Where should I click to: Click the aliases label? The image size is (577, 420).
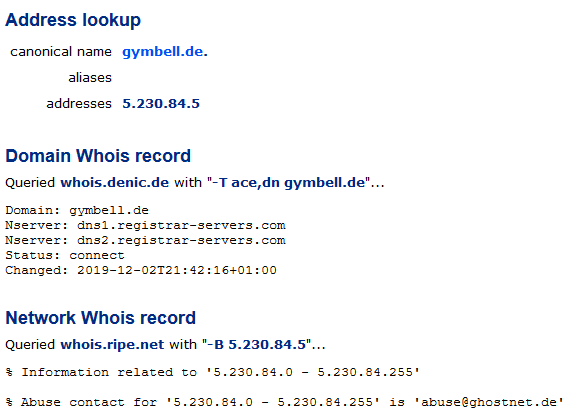90,78
